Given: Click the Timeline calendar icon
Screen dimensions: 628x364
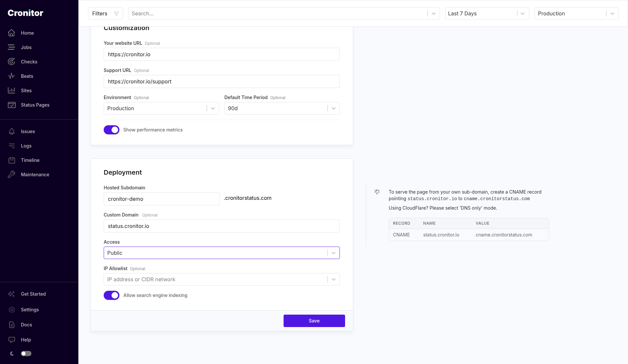Looking at the screenshot, I should 11,160.
